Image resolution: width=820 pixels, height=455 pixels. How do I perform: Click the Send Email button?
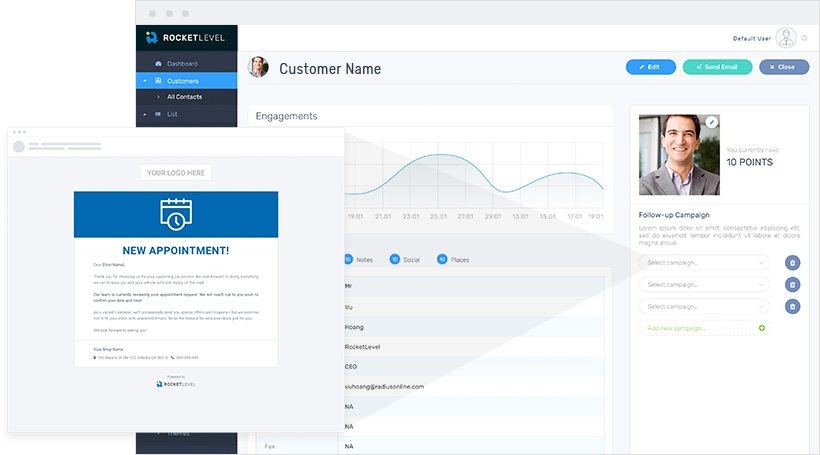coord(717,67)
